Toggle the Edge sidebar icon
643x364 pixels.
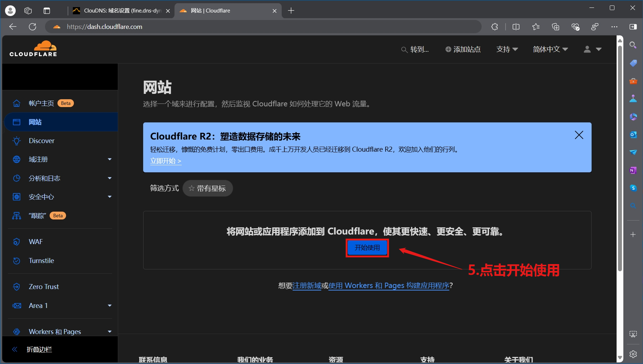[x=633, y=27]
